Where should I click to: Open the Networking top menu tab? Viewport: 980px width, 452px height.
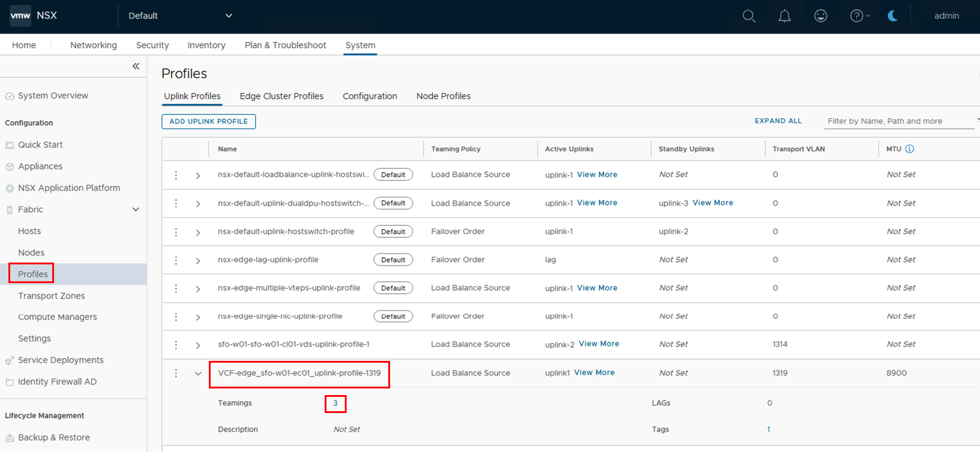94,46
